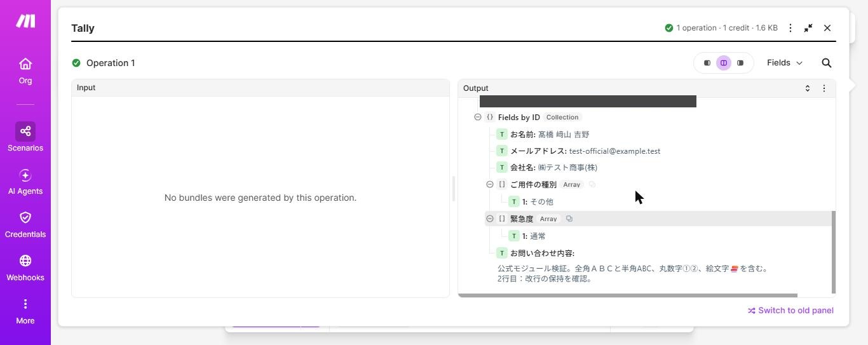This screenshot has width=868, height=345.
Task: Expand or collapse all Output items
Action: [x=808, y=88]
